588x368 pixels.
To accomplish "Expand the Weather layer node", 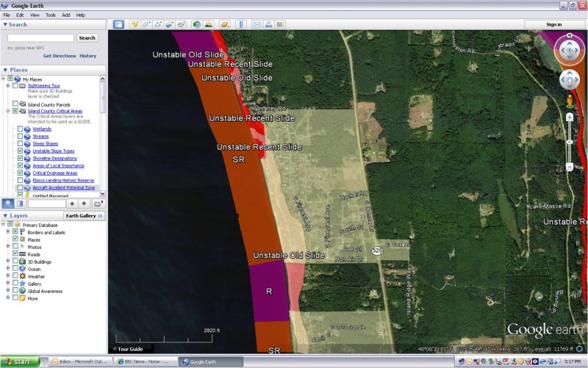I will coord(8,275).
